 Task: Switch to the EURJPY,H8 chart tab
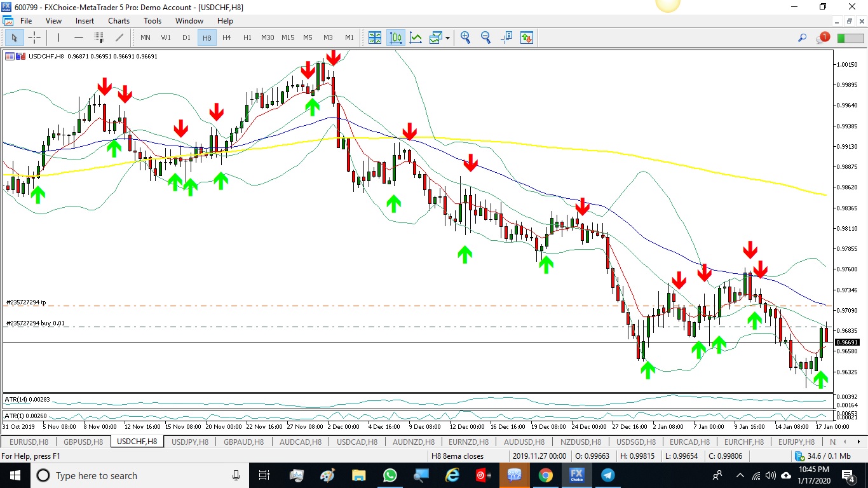click(x=796, y=442)
